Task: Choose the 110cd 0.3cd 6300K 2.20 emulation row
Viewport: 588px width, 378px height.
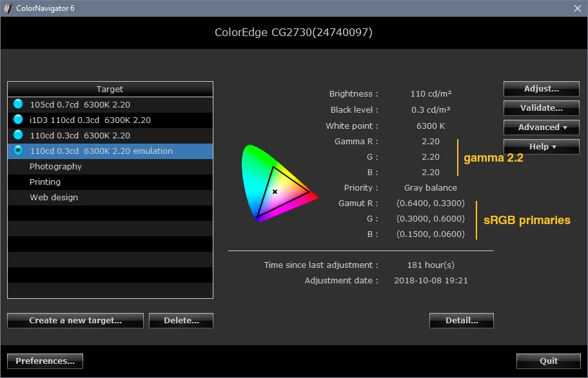Action: pos(110,151)
